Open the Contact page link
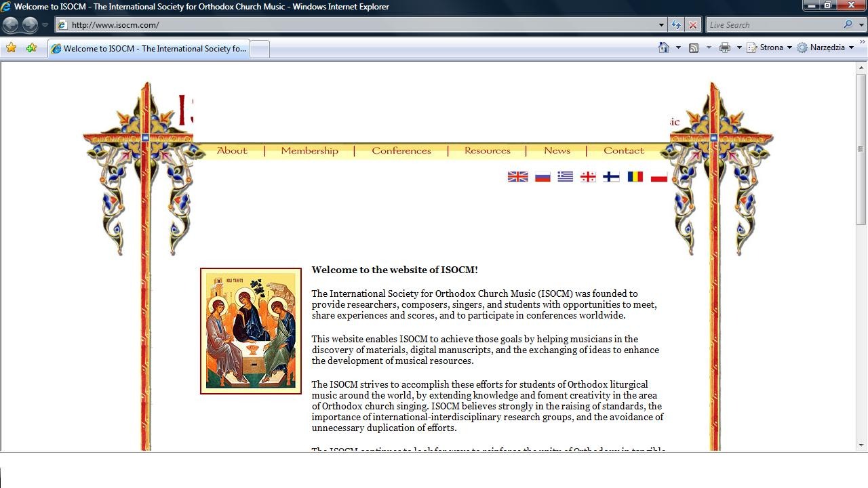 click(624, 150)
